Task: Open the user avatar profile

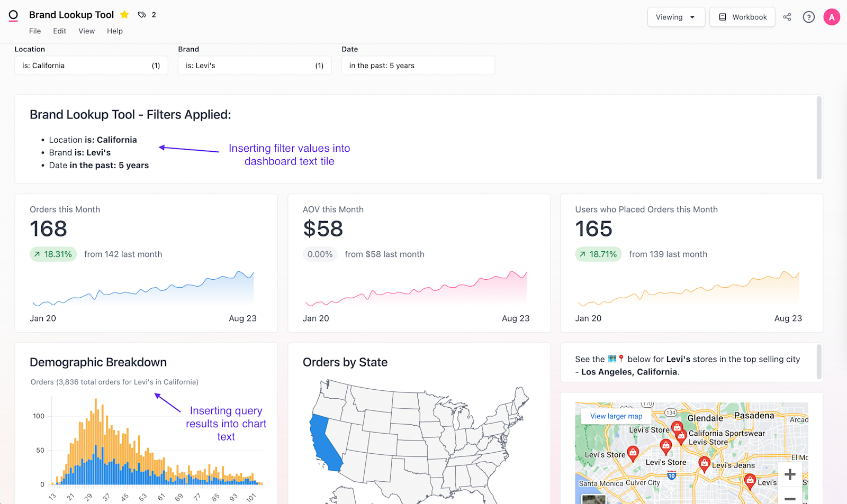Action: [x=831, y=17]
